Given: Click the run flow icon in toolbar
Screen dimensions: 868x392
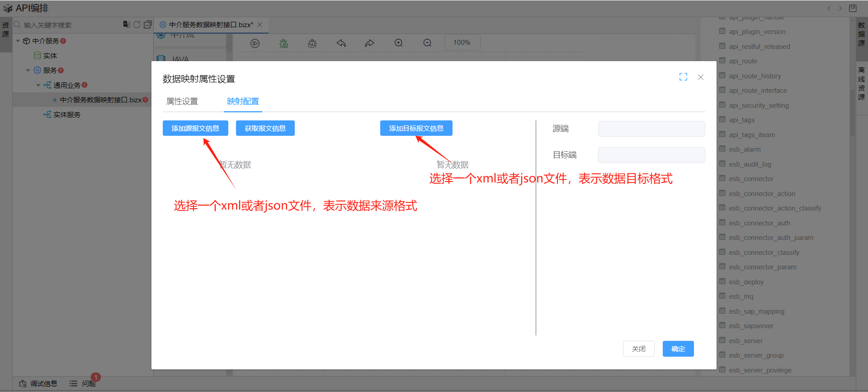Looking at the screenshot, I should click(255, 43).
